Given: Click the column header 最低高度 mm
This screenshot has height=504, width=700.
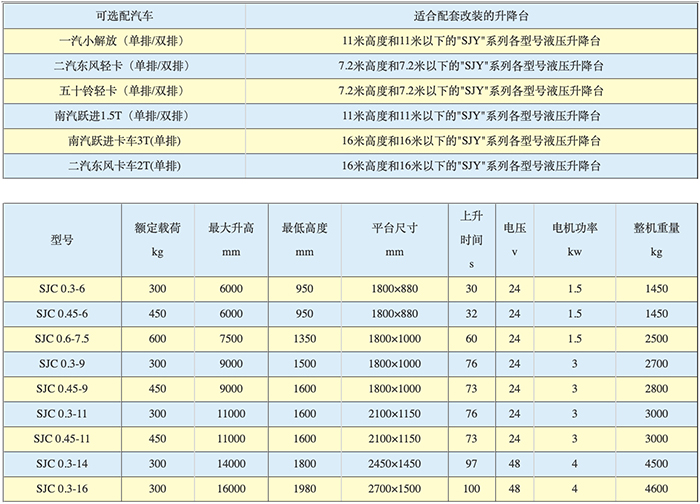Looking at the screenshot, I should click(x=304, y=240).
